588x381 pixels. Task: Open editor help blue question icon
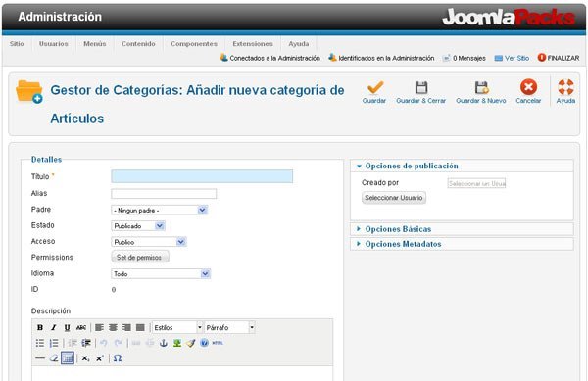click(204, 343)
